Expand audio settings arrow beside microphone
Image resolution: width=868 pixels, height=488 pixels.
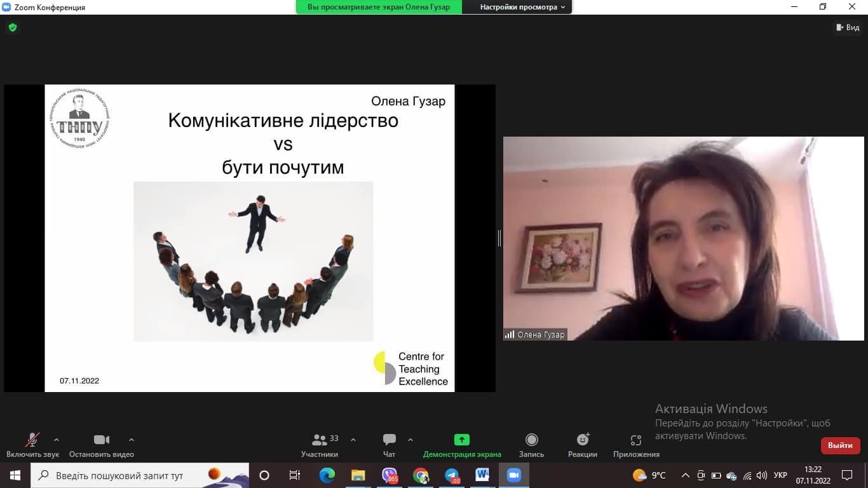pyautogui.click(x=57, y=439)
